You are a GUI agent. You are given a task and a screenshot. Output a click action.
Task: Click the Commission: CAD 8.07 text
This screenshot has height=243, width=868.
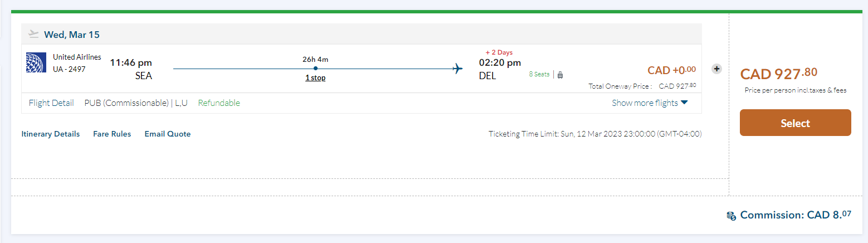796,215
